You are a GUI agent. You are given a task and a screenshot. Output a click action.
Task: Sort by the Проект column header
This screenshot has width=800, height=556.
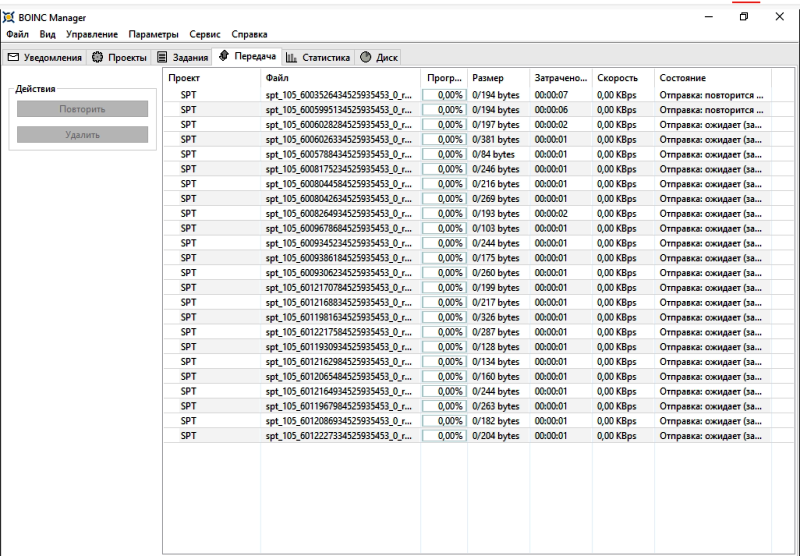point(212,78)
